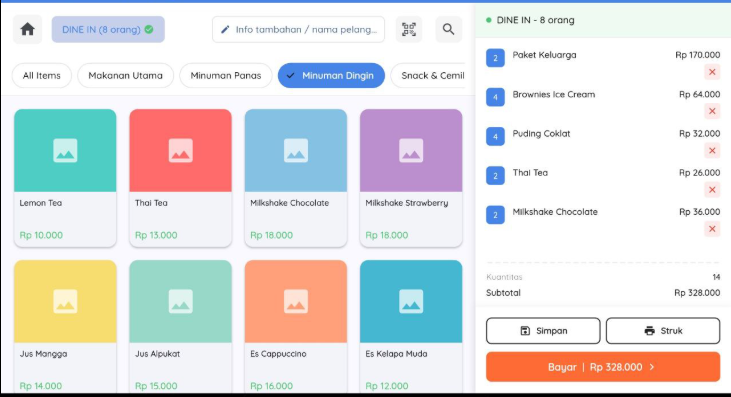Screen dimensions: 731x397
Task: Click quantity badge for Milkshake Chocolate order
Action: 496,215
